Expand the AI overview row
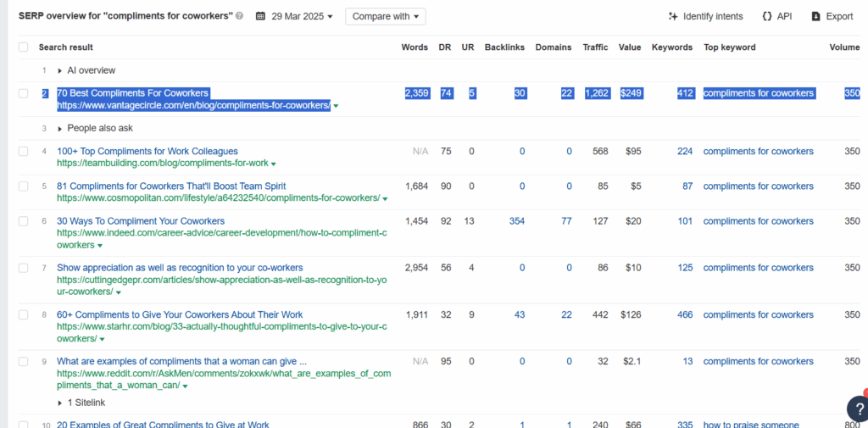This screenshot has width=868, height=428. 60,70
